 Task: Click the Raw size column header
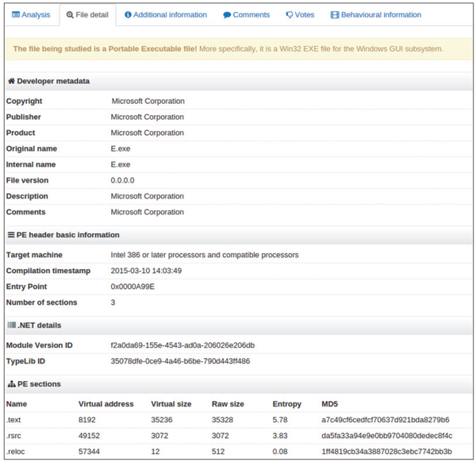[x=228, y=404]
